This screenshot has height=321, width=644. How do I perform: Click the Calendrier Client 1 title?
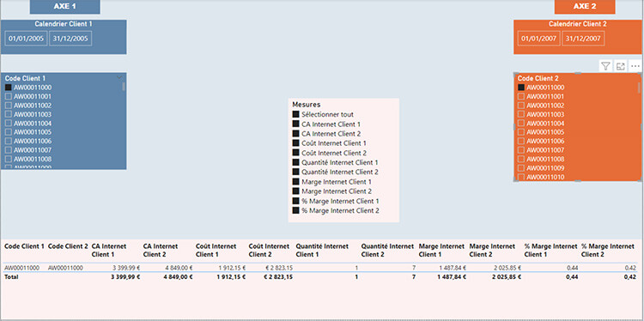pos(64,24)
